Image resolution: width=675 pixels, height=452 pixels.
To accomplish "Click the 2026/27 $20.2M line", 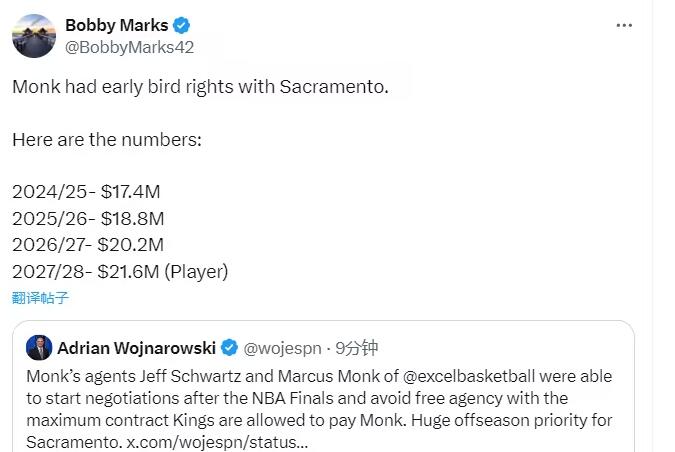I will [88, 245].
